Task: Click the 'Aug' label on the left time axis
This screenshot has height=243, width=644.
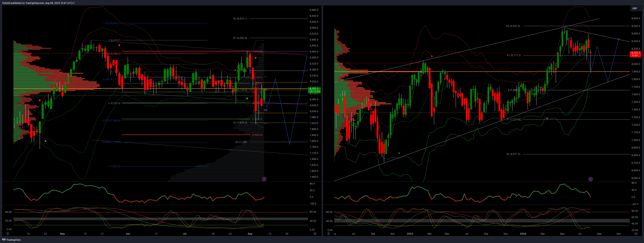Action: click(x=250, y=234)
